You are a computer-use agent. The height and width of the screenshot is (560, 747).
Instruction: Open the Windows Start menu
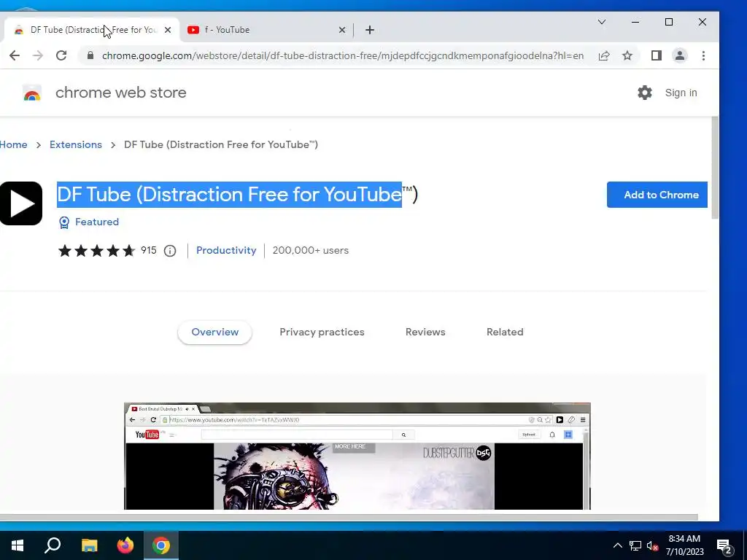pos(18,545)
